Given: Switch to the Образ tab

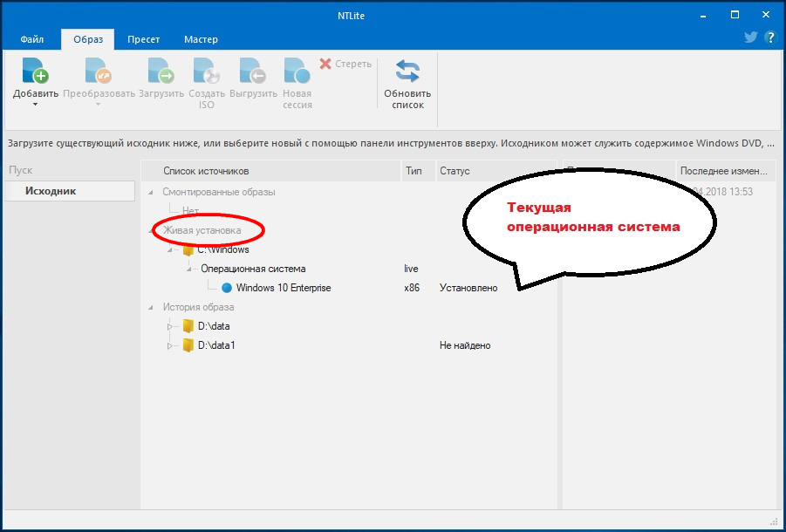Looking at the screenshot, I should pos(88,39).
